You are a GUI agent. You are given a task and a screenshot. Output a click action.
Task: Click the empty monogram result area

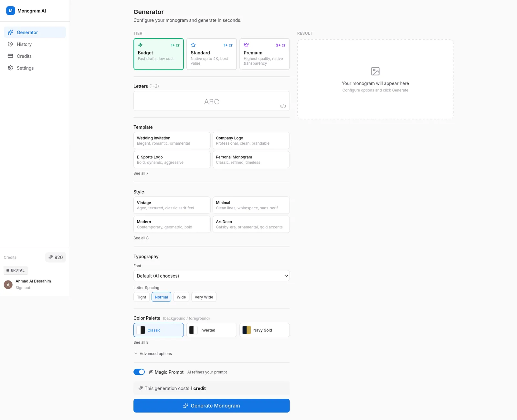tap(375, 79)
